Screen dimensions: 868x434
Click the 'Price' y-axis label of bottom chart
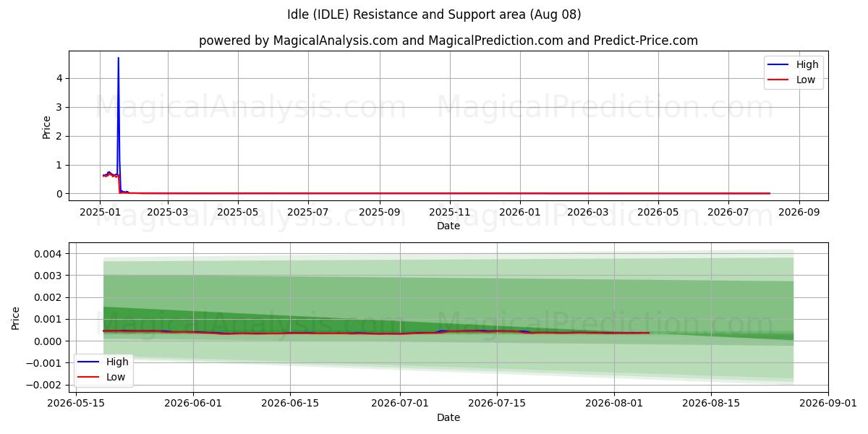click(17, 318)
